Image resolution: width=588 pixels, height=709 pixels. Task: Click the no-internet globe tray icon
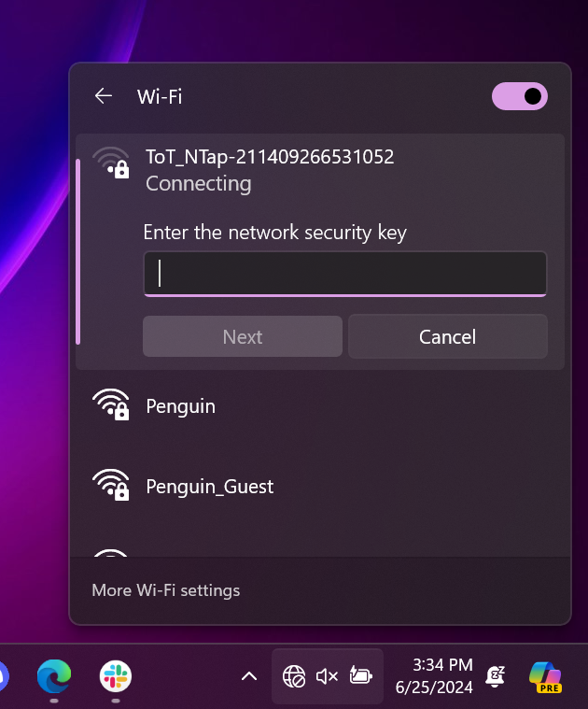(x=294, y=676)
